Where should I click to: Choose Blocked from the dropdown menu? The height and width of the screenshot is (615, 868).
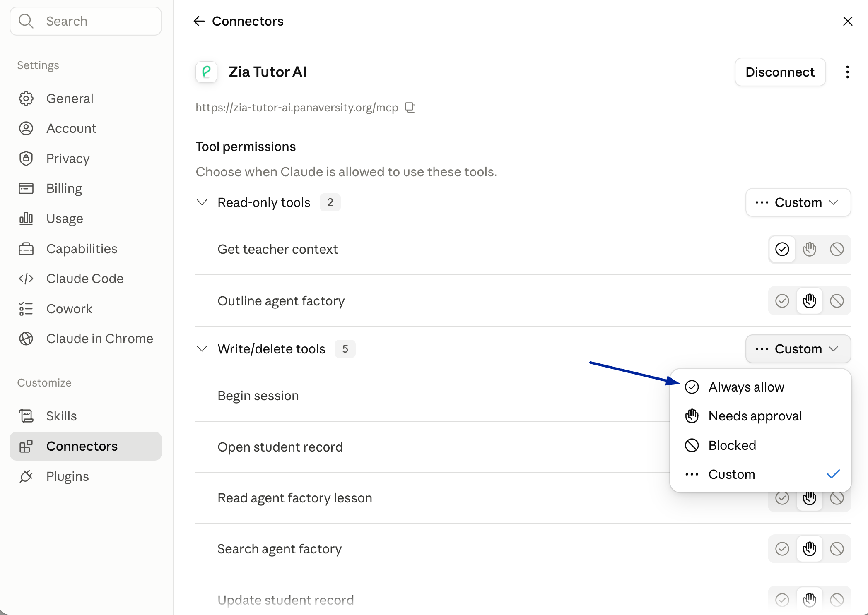click(x=760, y=445)
